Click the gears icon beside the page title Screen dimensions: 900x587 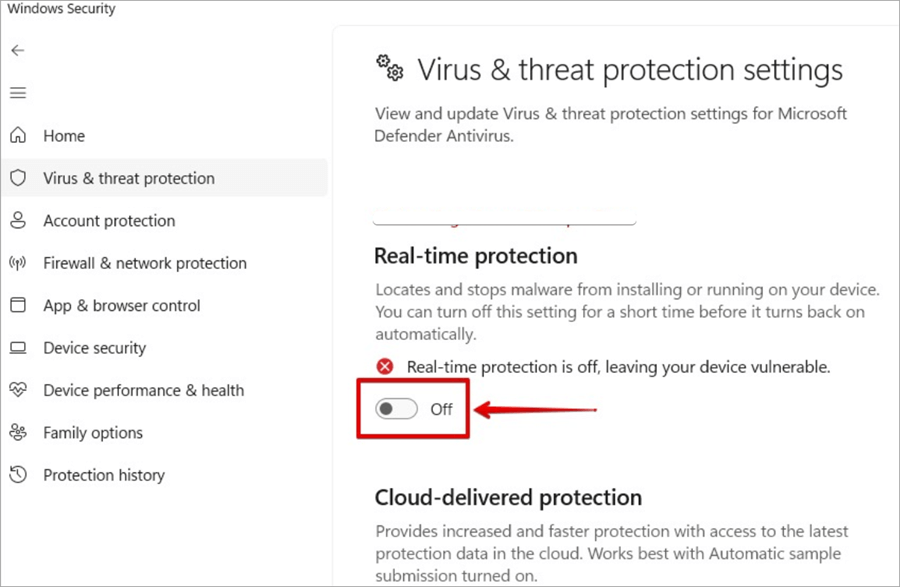point(389,68)
